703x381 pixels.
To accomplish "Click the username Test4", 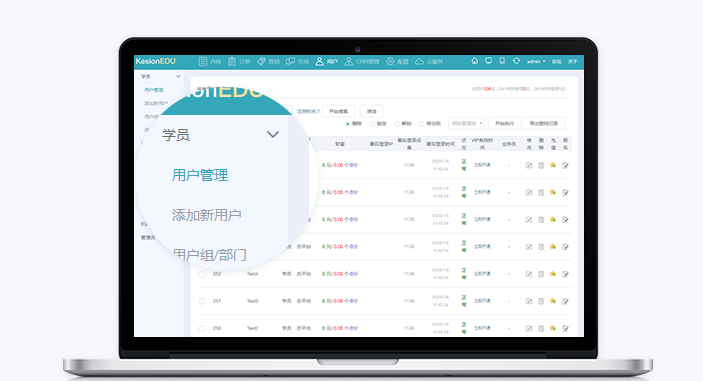I will click(x=252, y=274).
